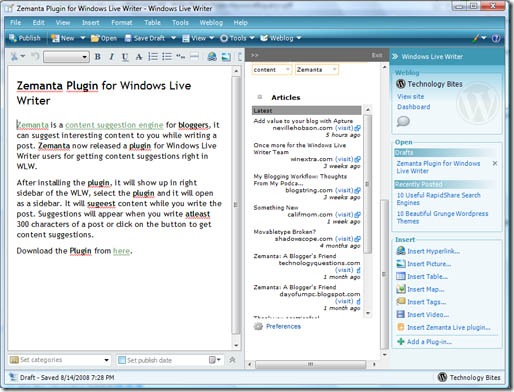Open the New button dropdown arrow
The image size is (514, 392).
point(83,38)
